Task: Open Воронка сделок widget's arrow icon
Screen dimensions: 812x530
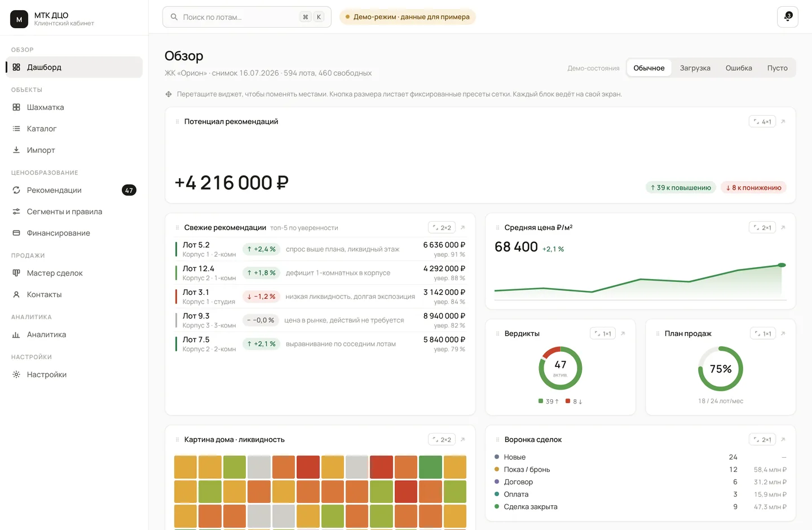Action: click(x=783, y=440)
